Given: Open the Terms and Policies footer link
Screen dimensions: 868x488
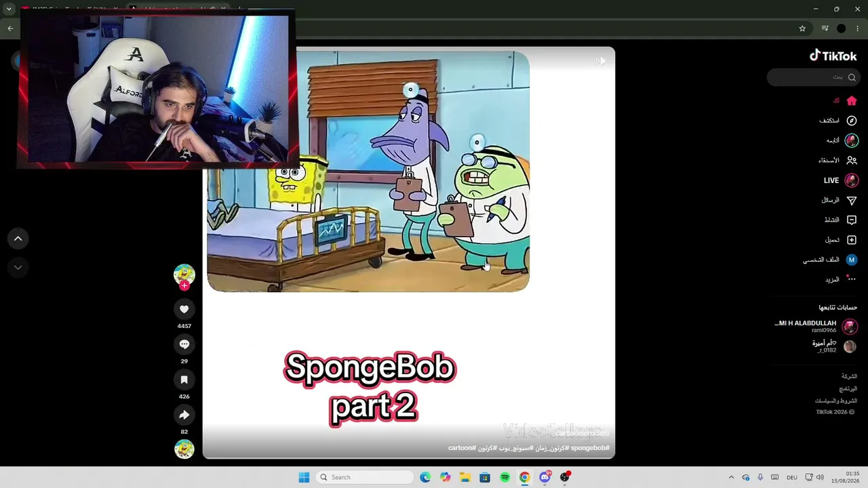Looking at the screenshot, I should click(x=836, y=401).
